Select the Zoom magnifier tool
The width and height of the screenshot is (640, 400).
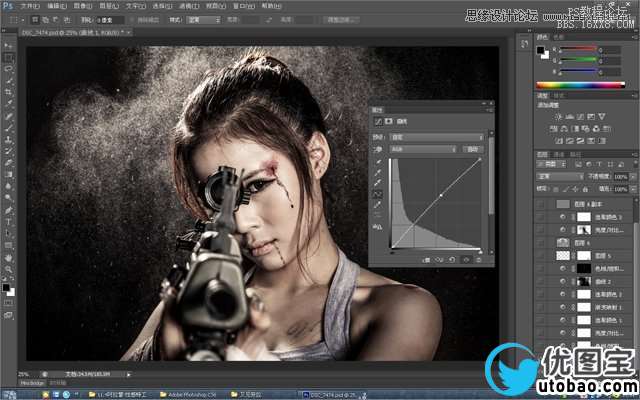tap(9, 269)
